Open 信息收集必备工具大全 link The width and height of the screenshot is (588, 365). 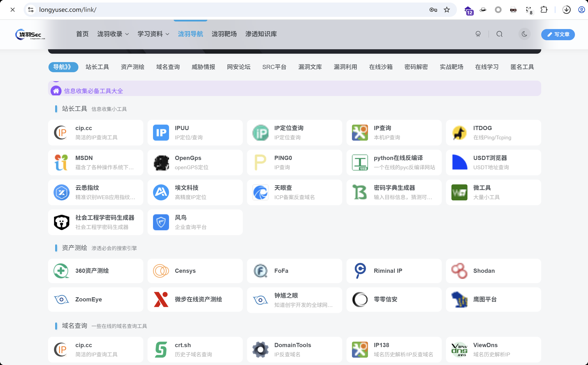coord(94,91)
